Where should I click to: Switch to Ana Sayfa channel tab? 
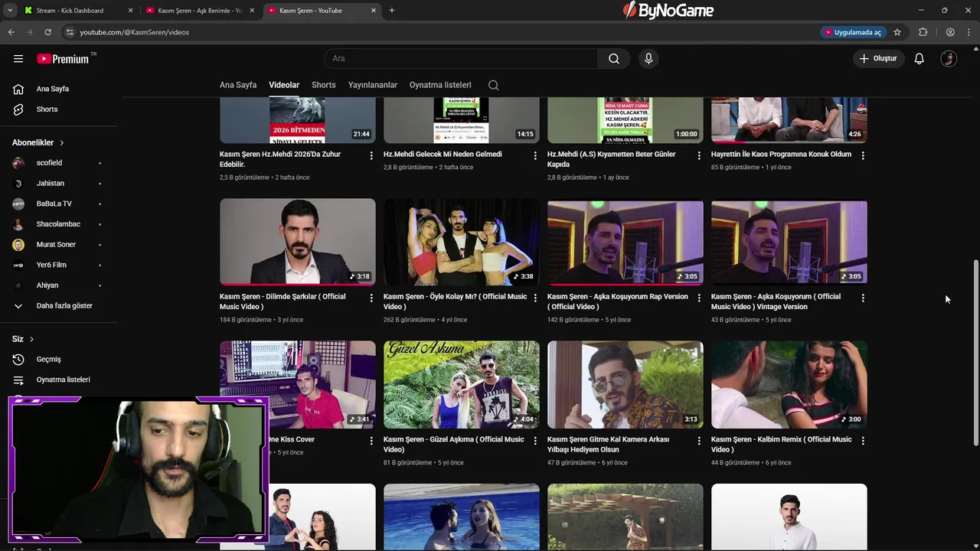(238, 85)
